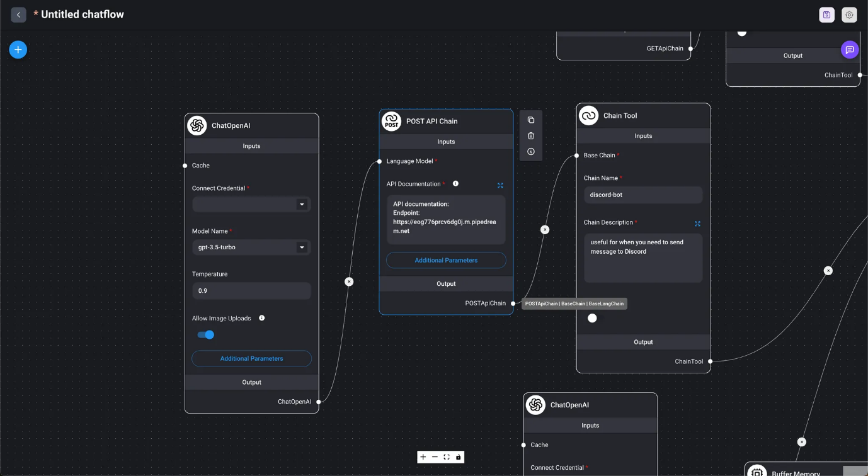Click Additional Parameters in POST API Chain

coord(446,261)
